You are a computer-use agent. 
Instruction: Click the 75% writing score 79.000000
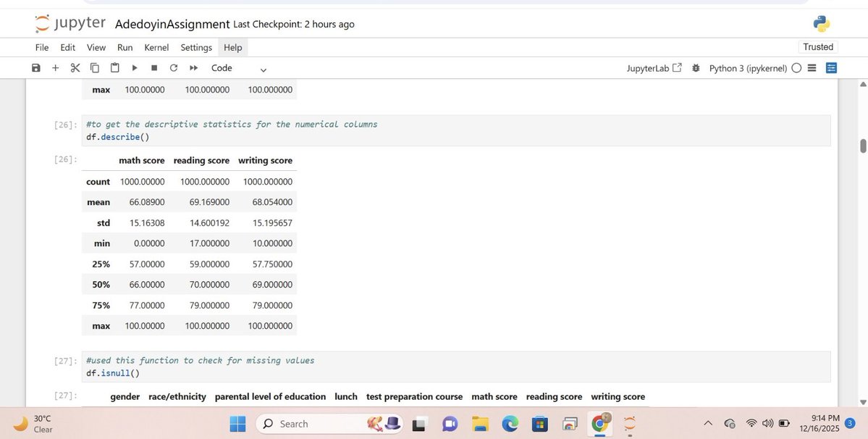point(272,306)
